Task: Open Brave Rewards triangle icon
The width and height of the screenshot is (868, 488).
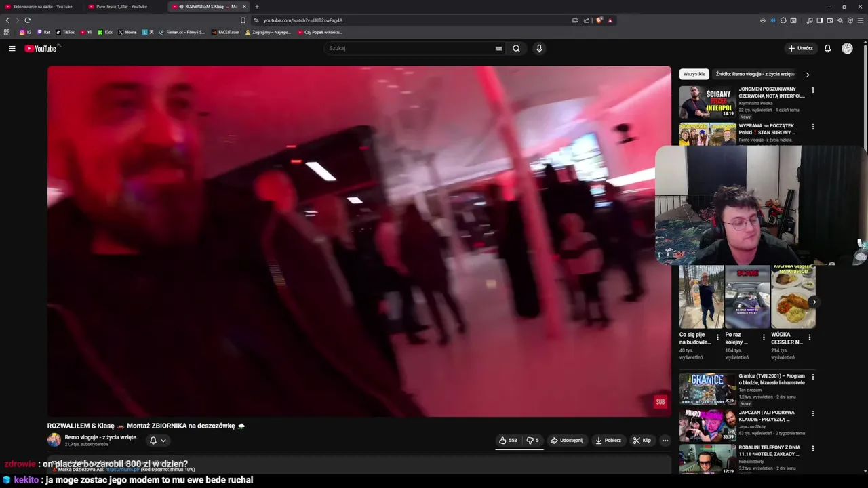Action: (610, 20)
